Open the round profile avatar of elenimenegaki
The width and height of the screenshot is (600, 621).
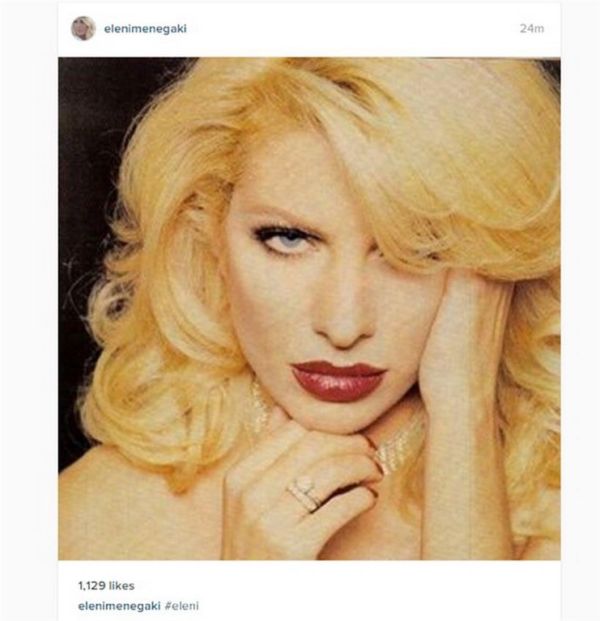coord(83,29)
